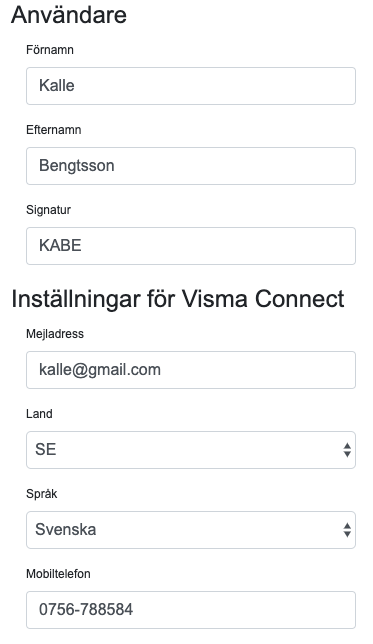
Task: Click the Efternamn field containing Bengtsson
Action: (191, 166)
